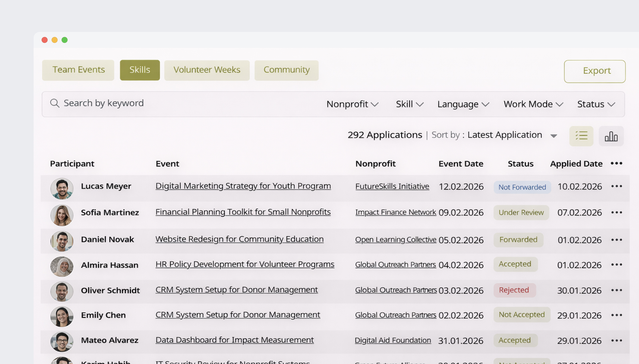Select the Community tab
The image size is (639, 364).
pyautogui.click(x=286, y=70)
